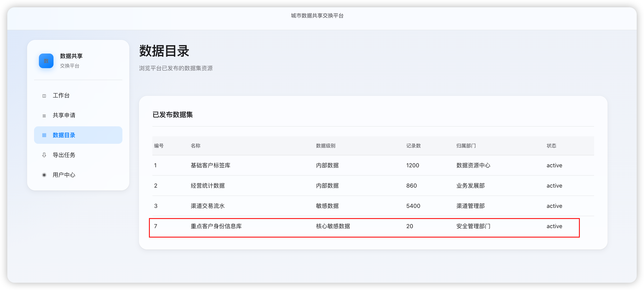Select the 渠道交易流水 dataset name
The image size is (644, 290).
208,206
